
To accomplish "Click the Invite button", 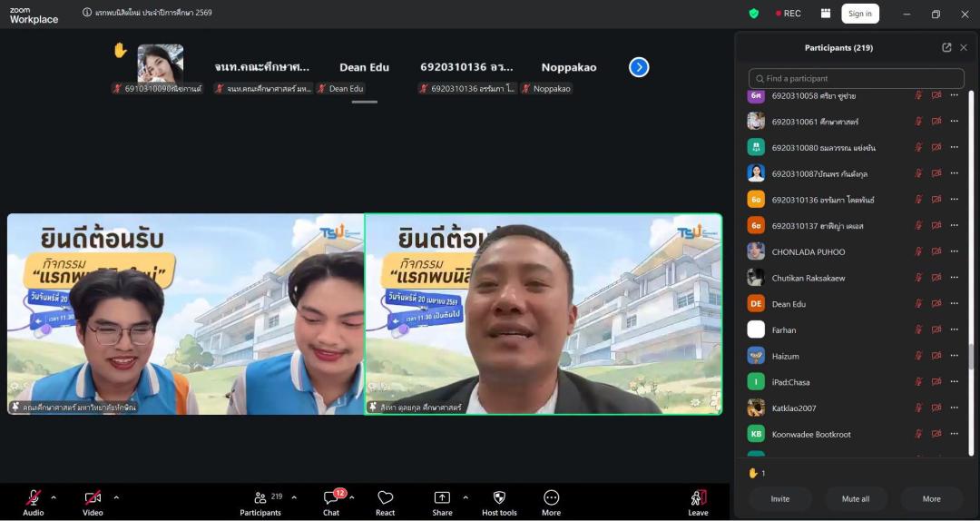I will point(779,498).
